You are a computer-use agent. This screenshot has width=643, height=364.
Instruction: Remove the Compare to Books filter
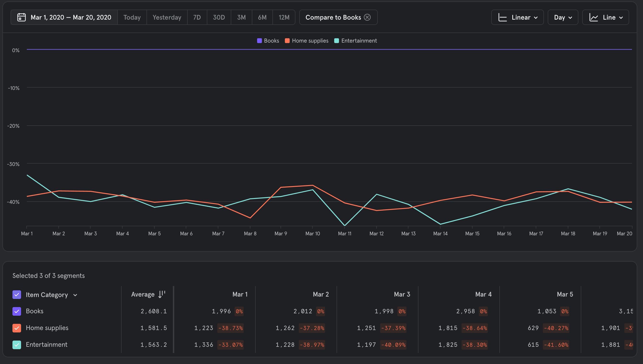point(368,17)
